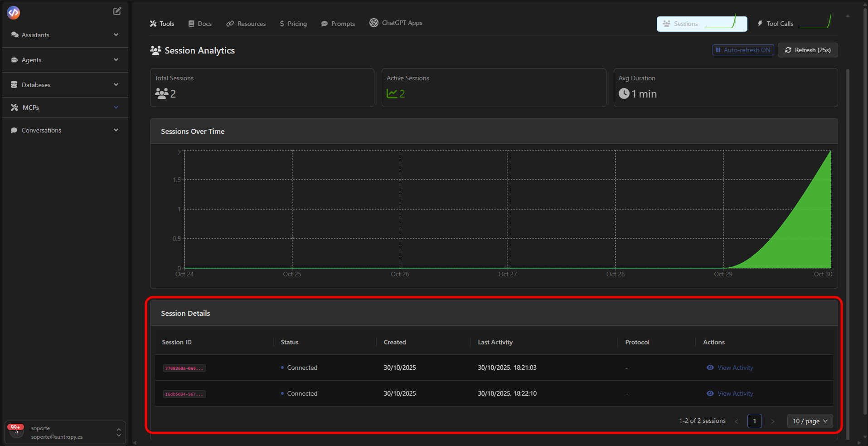The image size is (868, 446).
Task: Toggle the Auto-refresh ON switch
Action: 743,50
